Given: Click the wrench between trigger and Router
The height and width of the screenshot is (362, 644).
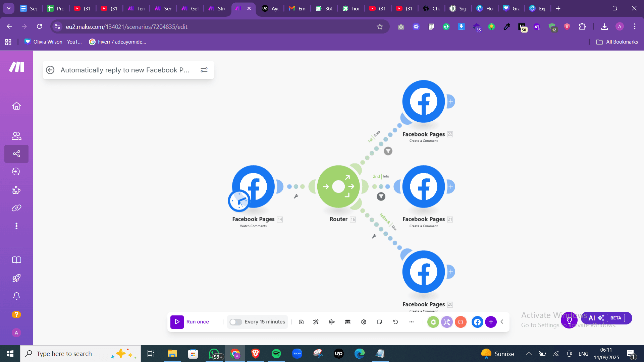Looking at the screenshot, I should point(296,196).
